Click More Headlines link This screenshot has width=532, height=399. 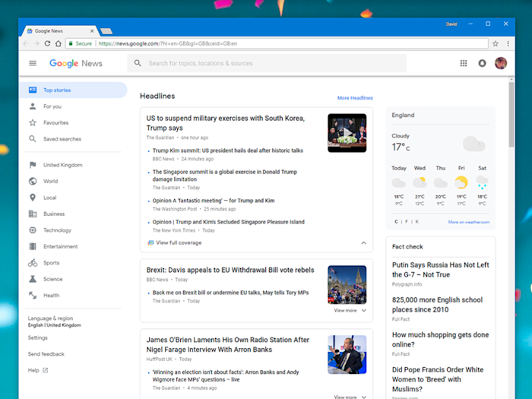tap(355, 98)
